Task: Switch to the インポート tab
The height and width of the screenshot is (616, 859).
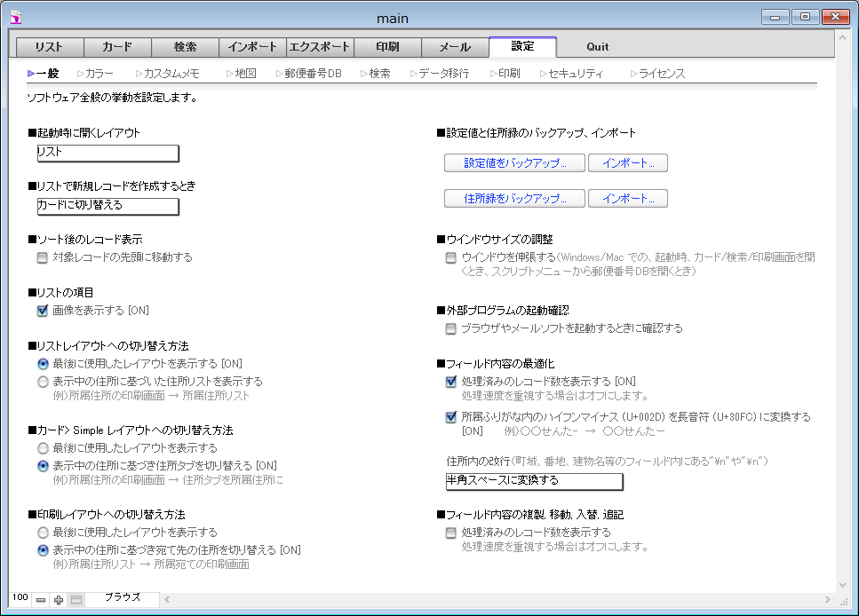Action: [x=252, y=47]
